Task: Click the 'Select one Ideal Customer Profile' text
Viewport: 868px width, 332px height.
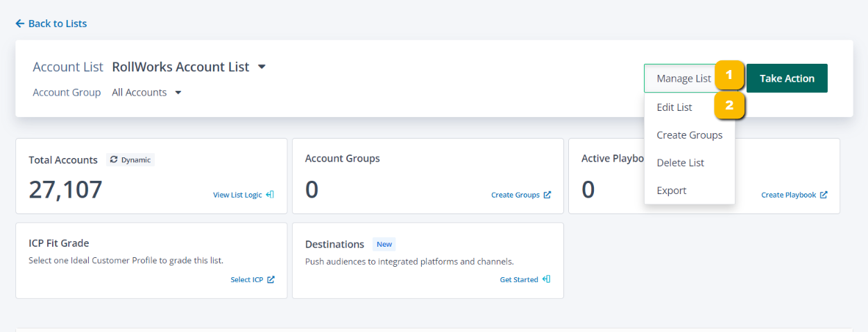Action: click(x=126, y=260)
